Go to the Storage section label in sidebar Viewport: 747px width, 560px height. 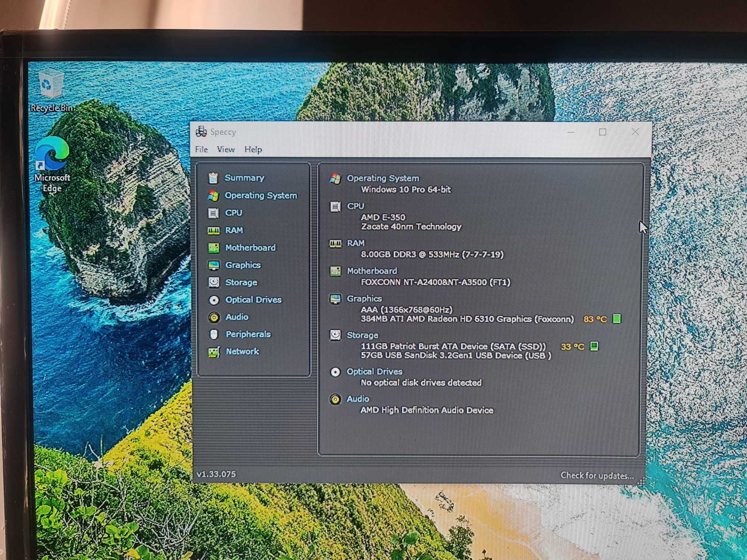[241, 282]
